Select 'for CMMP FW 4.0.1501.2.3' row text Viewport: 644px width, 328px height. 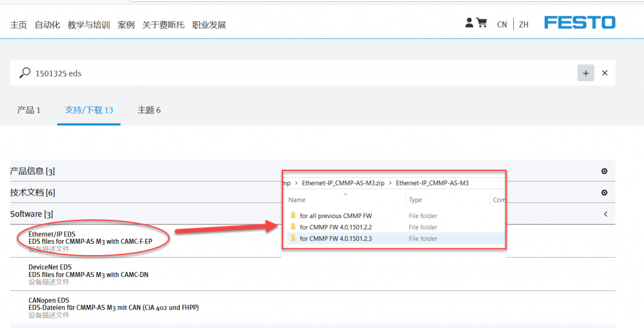pyautogui.click(x=336, y=239)
